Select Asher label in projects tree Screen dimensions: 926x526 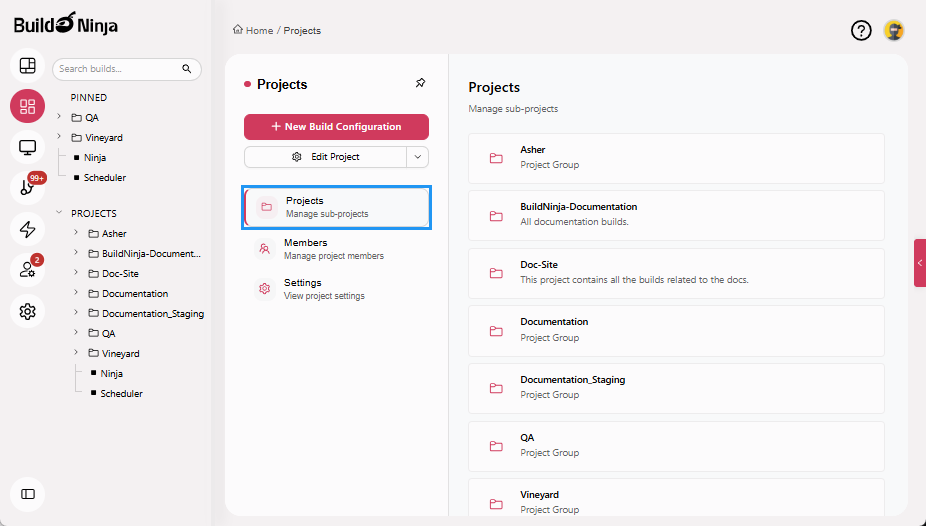point(114,234)
